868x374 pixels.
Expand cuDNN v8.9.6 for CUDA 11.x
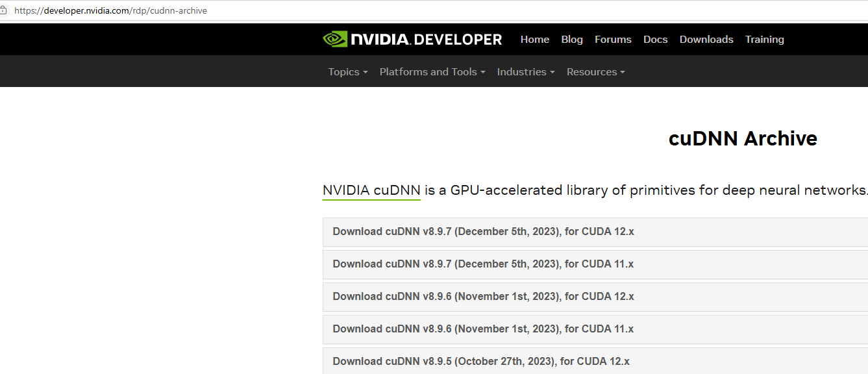[595, 329]
